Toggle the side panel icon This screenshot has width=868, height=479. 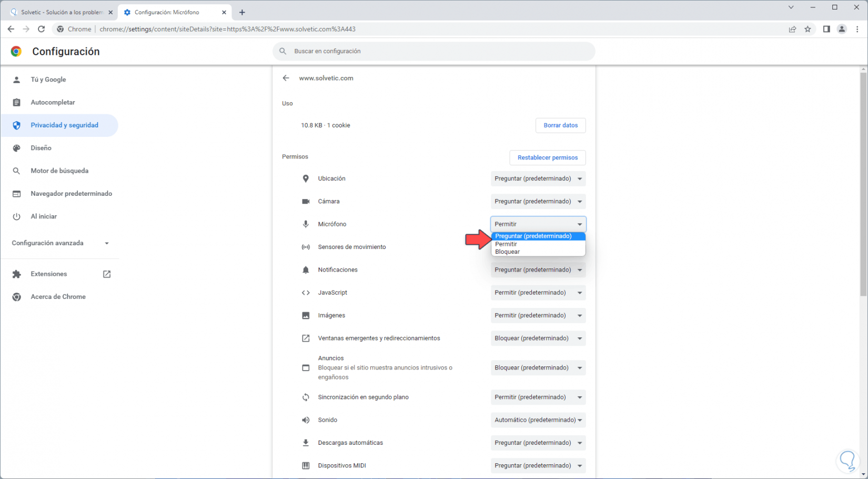pyautogui.click(x=826, y=29)
